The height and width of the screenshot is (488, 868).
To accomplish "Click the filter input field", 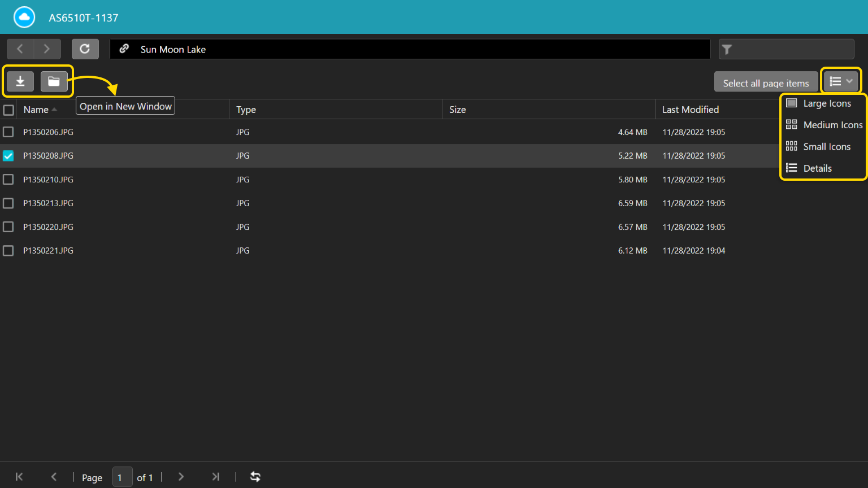I will (x=792, y=49).
